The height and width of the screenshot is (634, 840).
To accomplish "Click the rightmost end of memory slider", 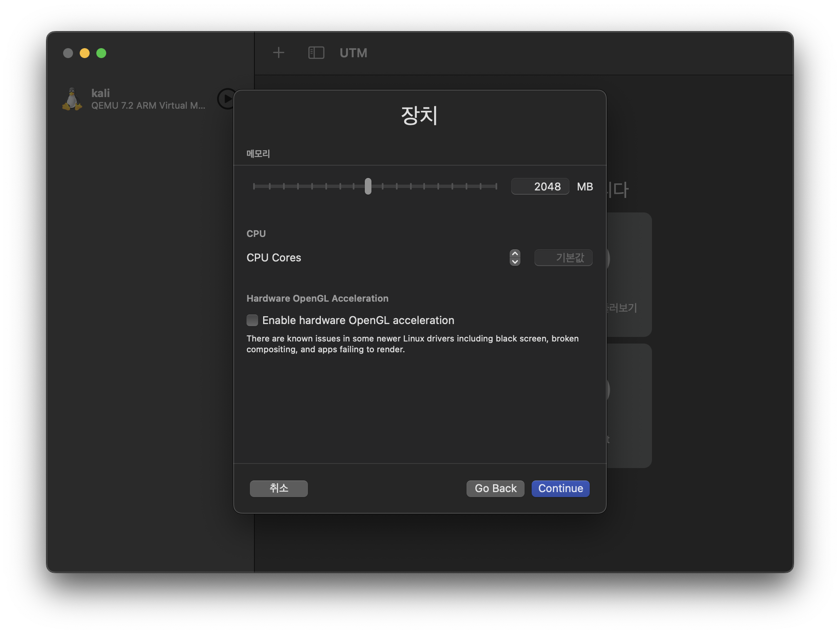I will click(x=496, y=186).
